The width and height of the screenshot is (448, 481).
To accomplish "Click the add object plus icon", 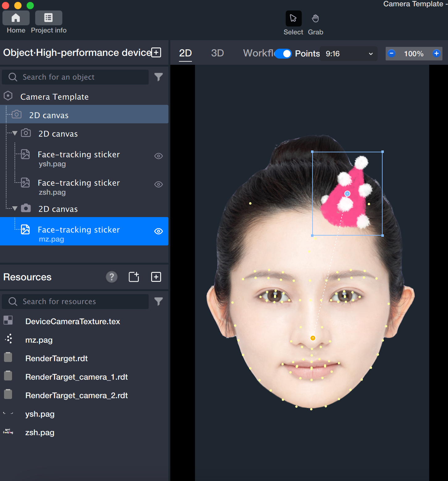I will tap(156, 52).
